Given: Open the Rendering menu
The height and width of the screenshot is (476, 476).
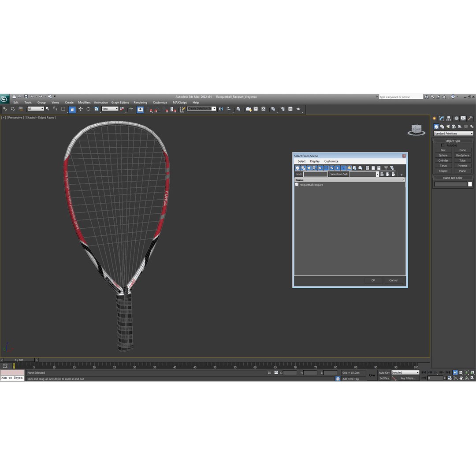Looking at the screenshot, I should (140, 103).
